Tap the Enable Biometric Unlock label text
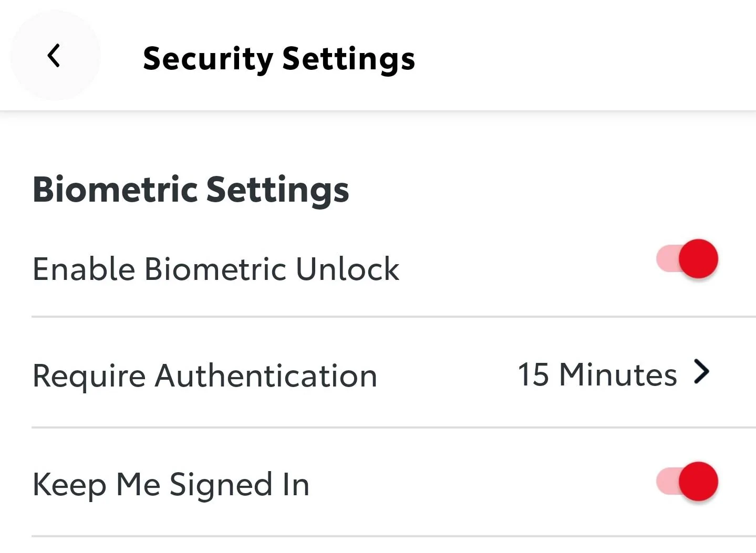 point(216,269)
